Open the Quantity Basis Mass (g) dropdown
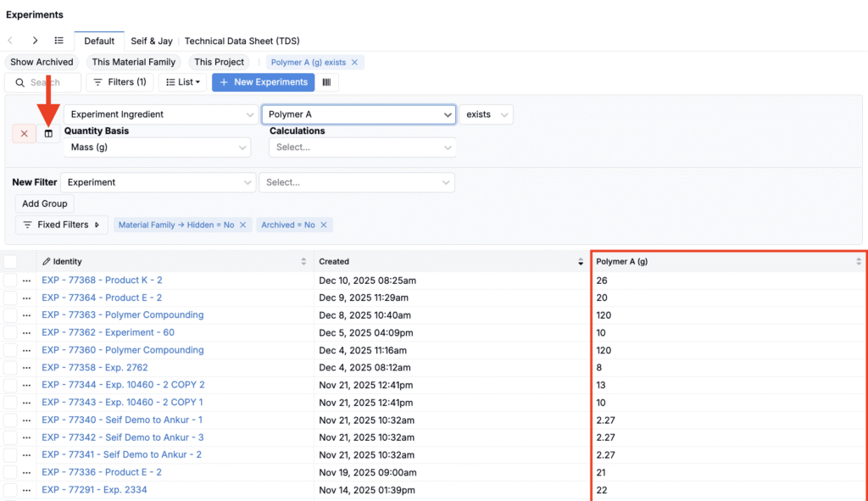The height and width of the screenshot is (501, 868). 157,148
